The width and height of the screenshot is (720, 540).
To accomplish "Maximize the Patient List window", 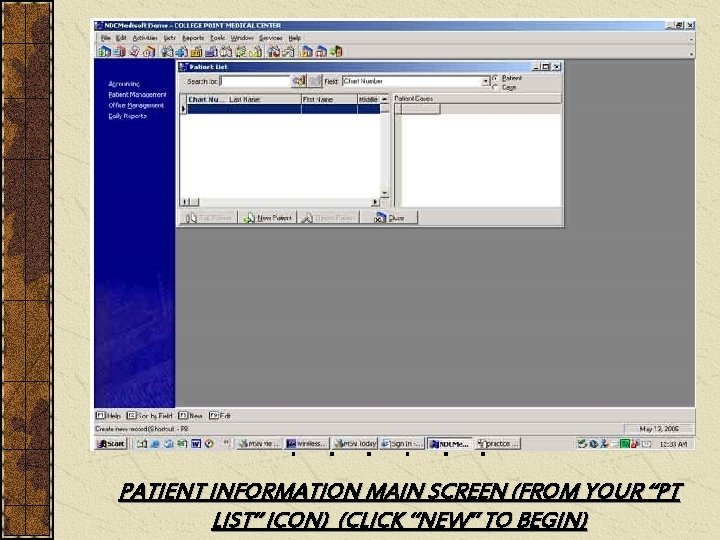I will tap(546, 67).
